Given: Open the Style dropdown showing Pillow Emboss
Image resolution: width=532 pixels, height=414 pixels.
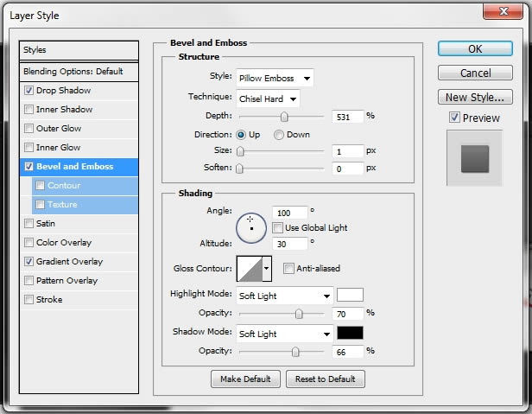Looking at the screenshot, I should click(275, 78).
